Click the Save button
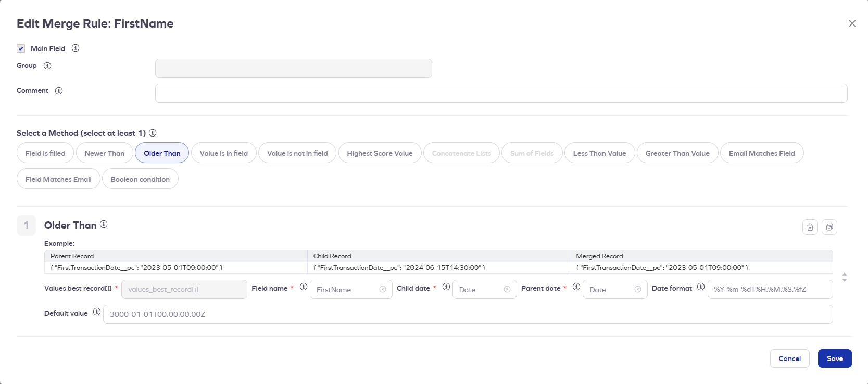868x384 pixels. [834, 358]
